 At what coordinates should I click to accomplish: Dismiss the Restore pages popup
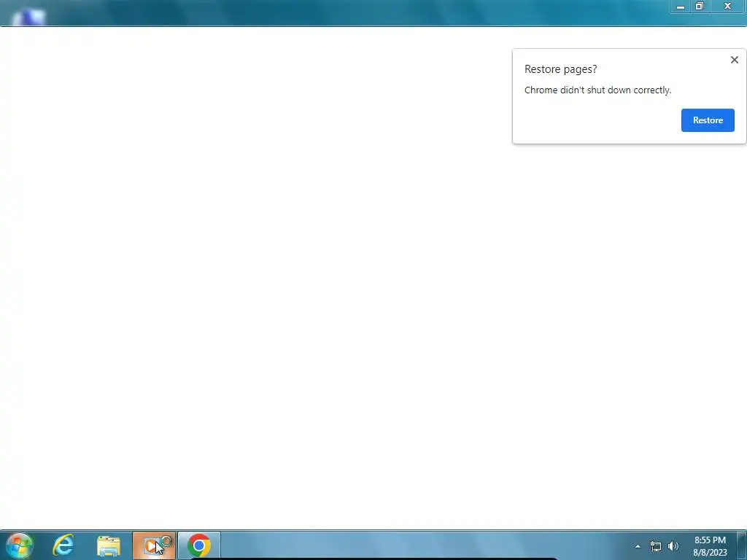(x=734, y=60)
